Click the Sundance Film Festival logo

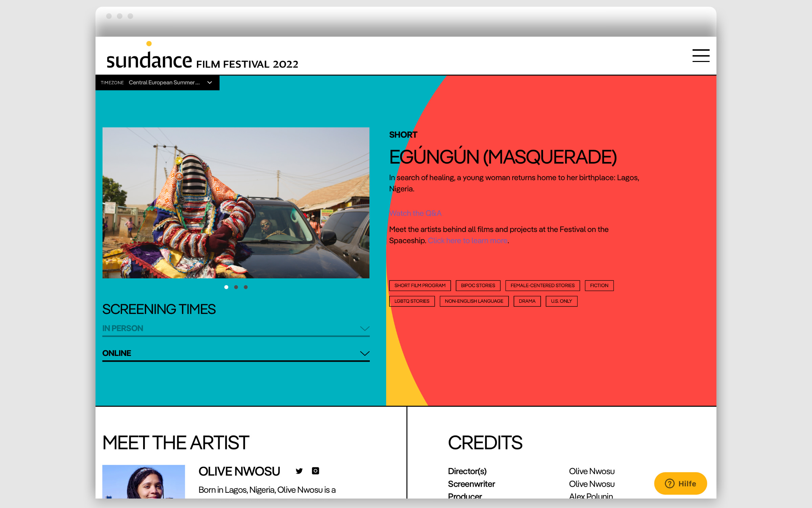pos(201,56)
